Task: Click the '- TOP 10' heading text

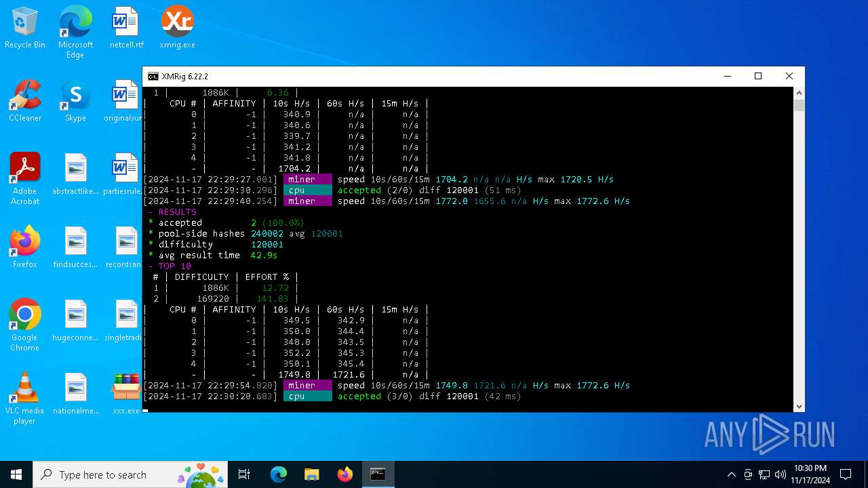Action: coord(170,266)
